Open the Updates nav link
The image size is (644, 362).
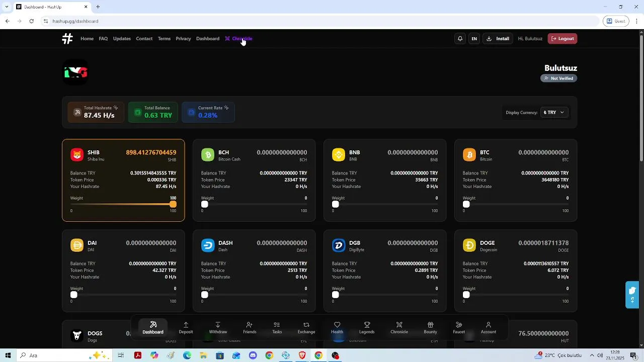122,39
